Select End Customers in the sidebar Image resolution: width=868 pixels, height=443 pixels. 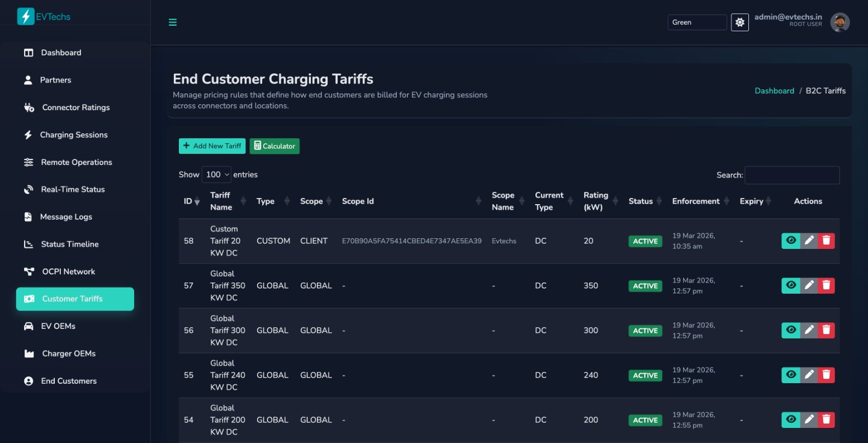coord(29,380)
